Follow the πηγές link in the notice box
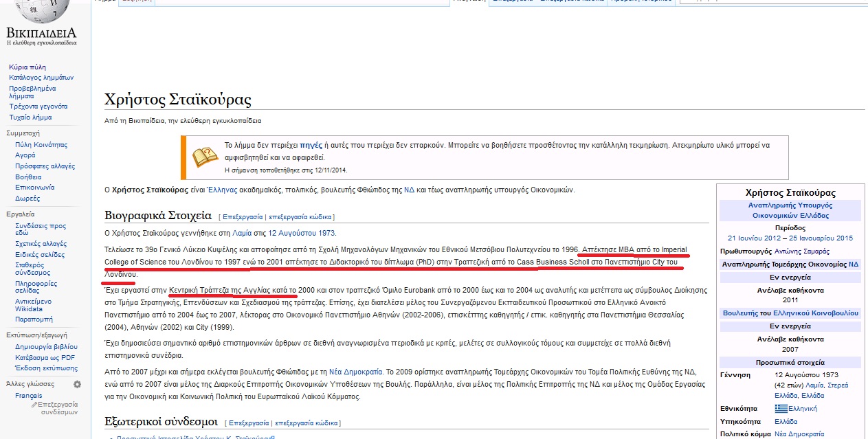This screenshot has height=439, width=868. [311, 146]
